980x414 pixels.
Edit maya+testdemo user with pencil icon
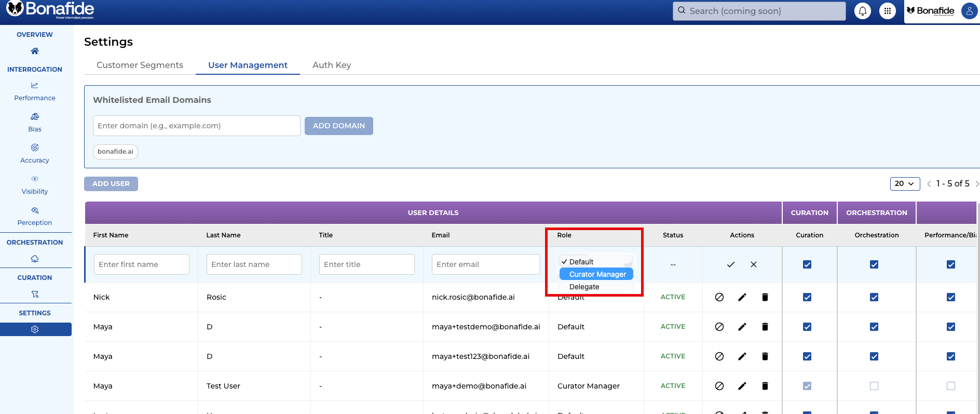pyautogui.click(x=742, y=327)
